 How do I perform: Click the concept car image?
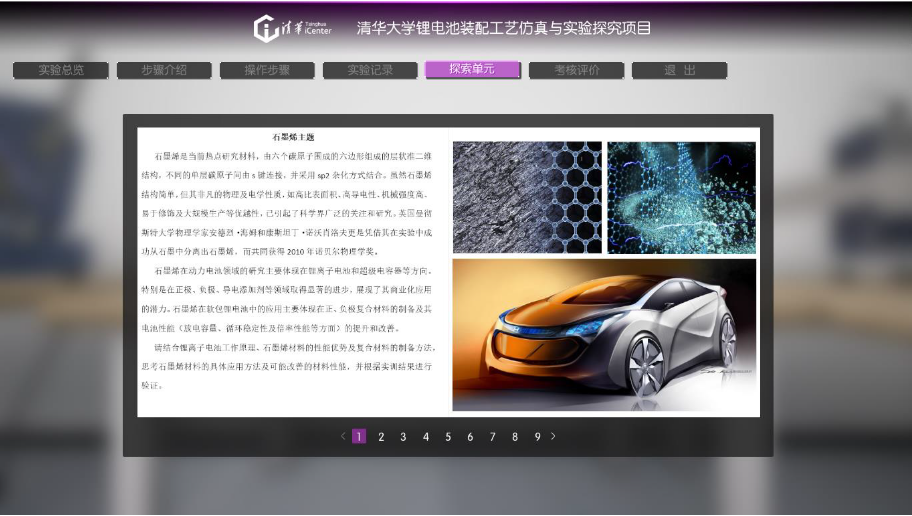(605, 335)
